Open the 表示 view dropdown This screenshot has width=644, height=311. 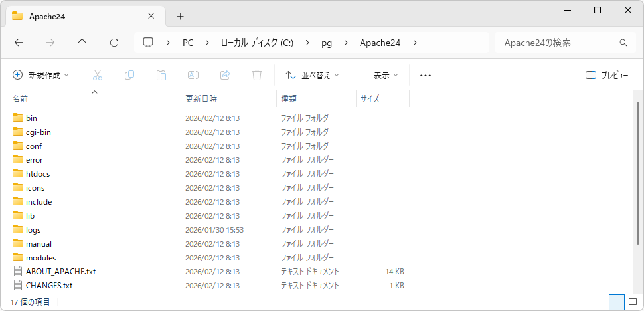378,76
